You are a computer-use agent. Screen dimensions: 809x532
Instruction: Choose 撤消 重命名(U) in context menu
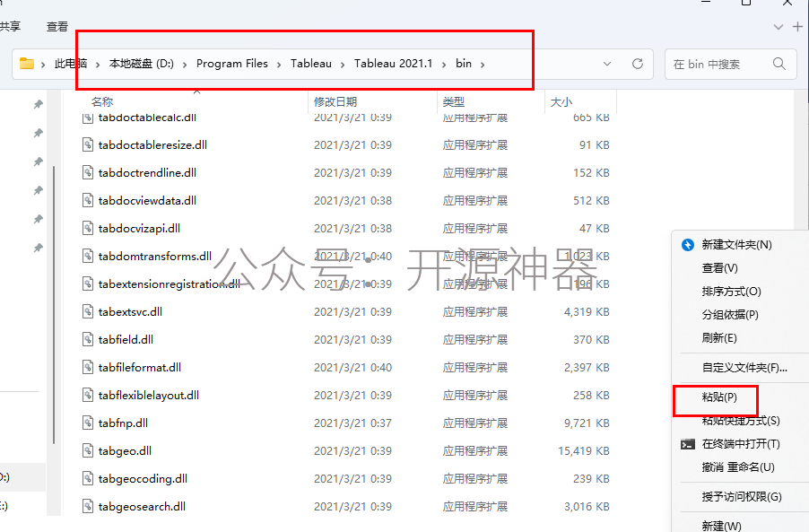738,467
